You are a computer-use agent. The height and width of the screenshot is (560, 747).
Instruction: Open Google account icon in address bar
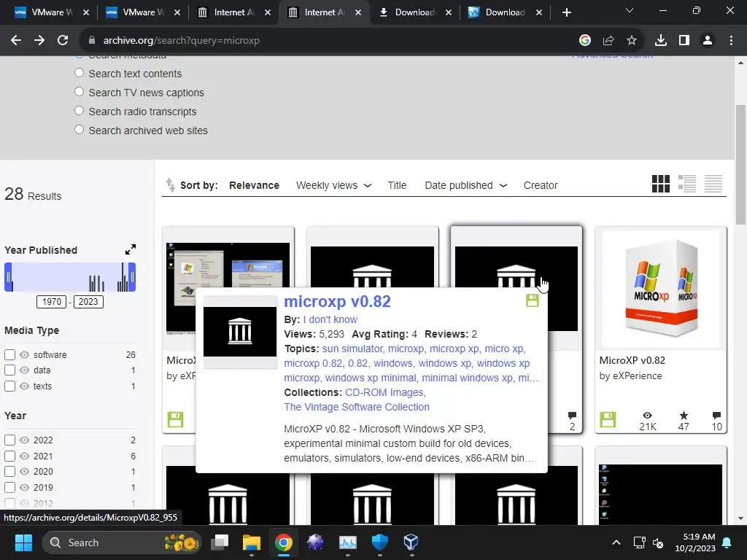pos(585,41)
